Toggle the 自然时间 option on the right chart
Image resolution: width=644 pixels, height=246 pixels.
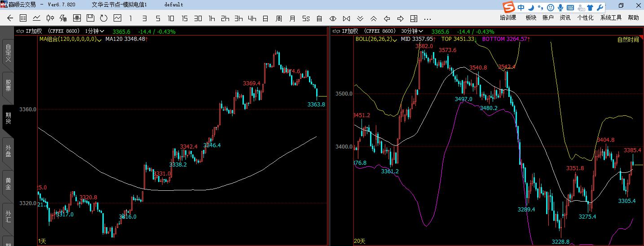pos(628,40)
